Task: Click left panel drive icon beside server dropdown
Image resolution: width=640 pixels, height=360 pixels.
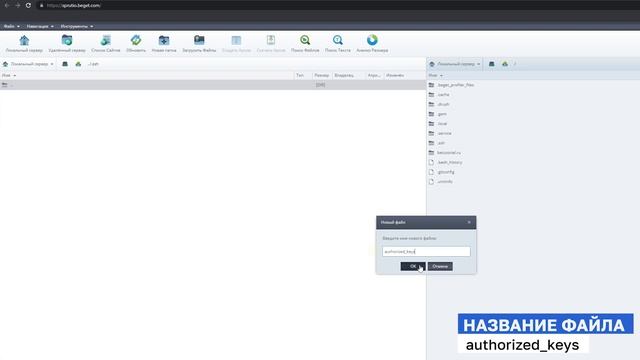Action: tap(65, 64)
